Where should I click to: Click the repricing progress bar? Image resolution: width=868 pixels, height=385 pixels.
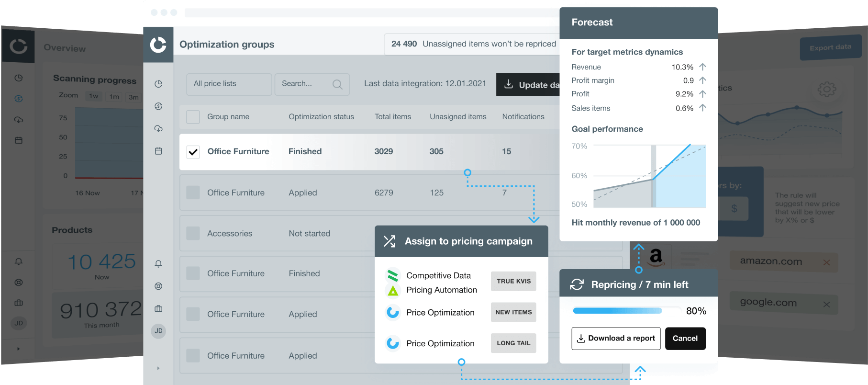click(x=627, y=311)
